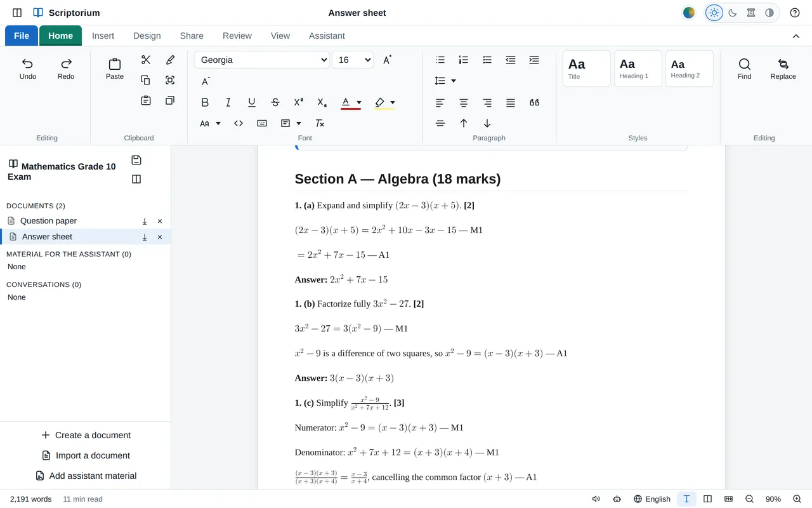This screenshot has height=508, width=812.
Task: Switch to the Review tab
Action: 237,36
